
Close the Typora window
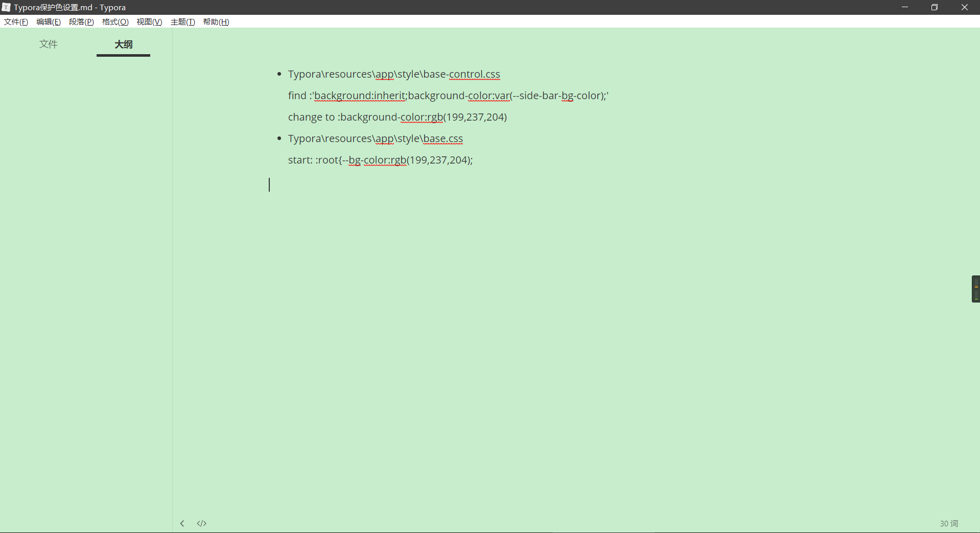pos(965,7)
